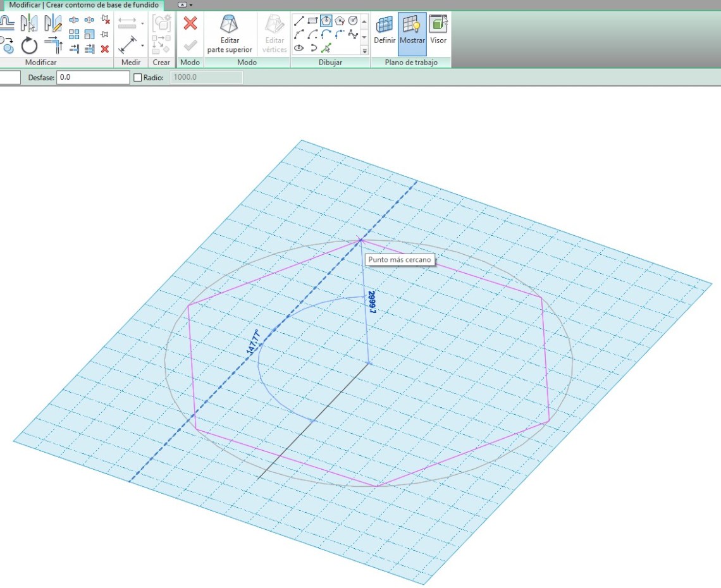Choose the Circumscribed Polygon tool
The height and width of the screenshot is (588, 721).
point(340,21)
